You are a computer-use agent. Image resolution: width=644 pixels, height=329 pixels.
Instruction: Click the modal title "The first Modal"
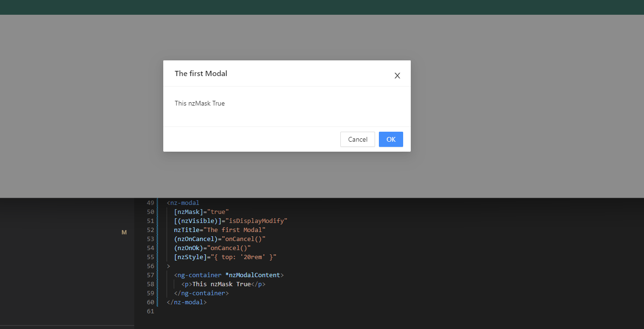coord(201,73)
